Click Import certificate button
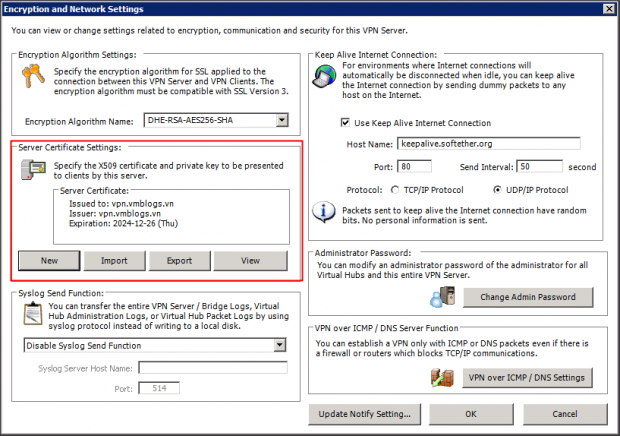The image size is (620, 436). point(114,261)
